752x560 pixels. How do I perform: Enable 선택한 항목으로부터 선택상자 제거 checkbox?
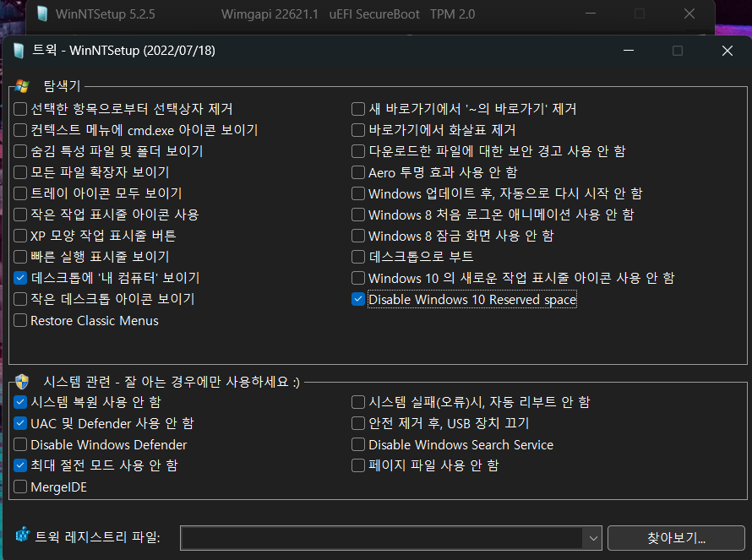20,109
